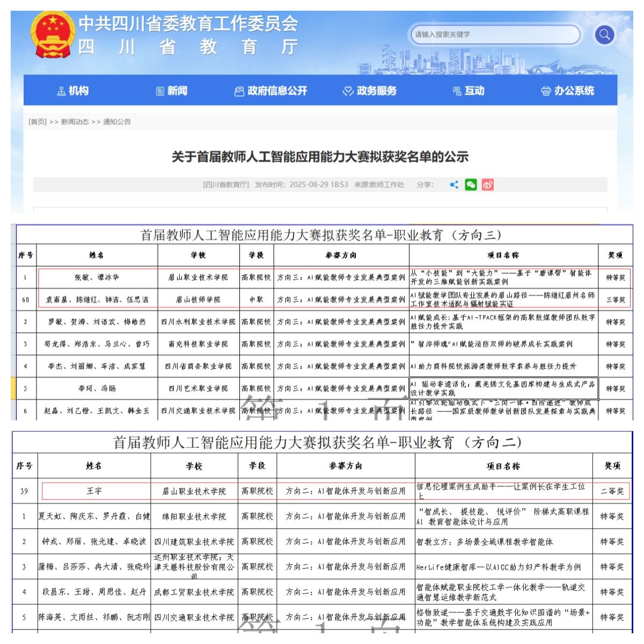Focus the keyword search input field

pyautogui.click(x=494, y=35)
